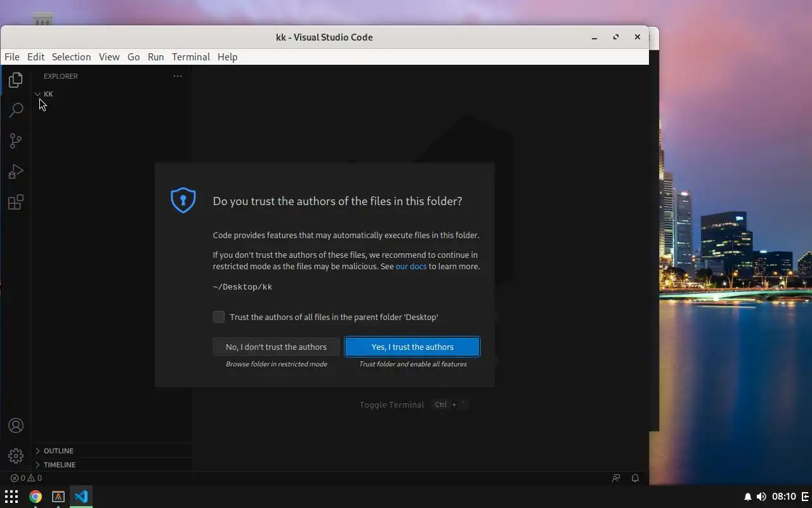Close the Visual Studio Code window
The image size is (812, 508).
tap(638, 37)
